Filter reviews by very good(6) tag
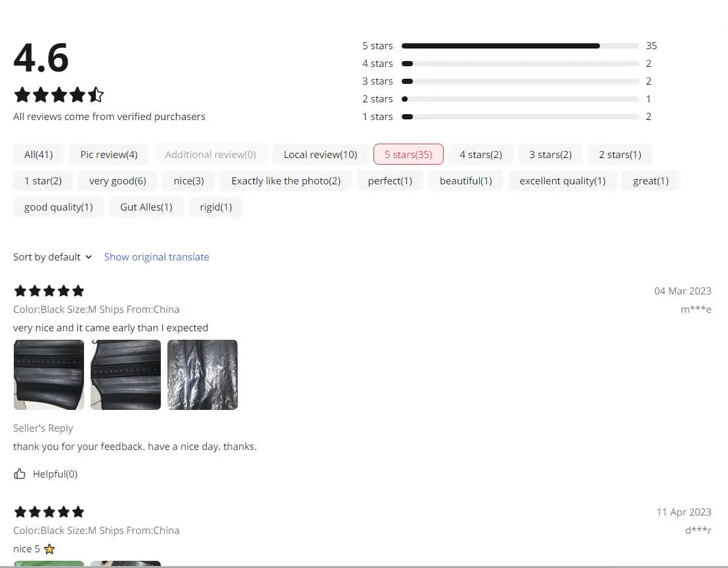This screenshot has width=728, height=568. point(118,180)
